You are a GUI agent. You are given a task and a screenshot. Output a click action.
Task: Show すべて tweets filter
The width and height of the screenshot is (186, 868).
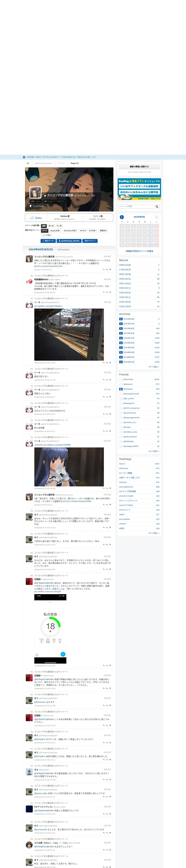click(x=45, y=231)
